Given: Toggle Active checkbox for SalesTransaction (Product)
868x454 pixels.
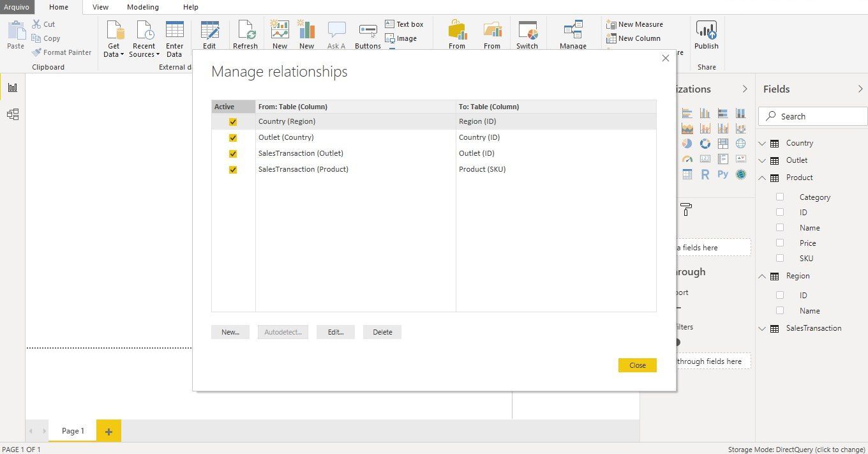Looking at the screenshot, I should point(233,170).
